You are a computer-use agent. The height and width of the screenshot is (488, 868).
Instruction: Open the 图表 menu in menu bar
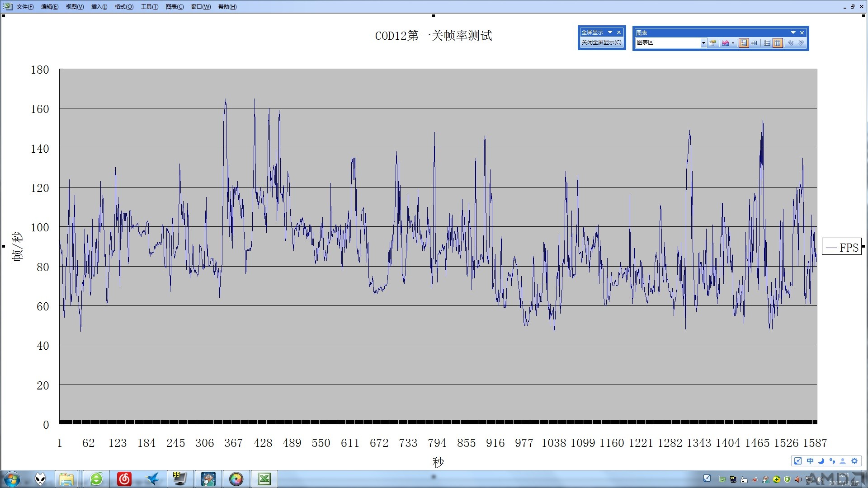tap(175, 7)
